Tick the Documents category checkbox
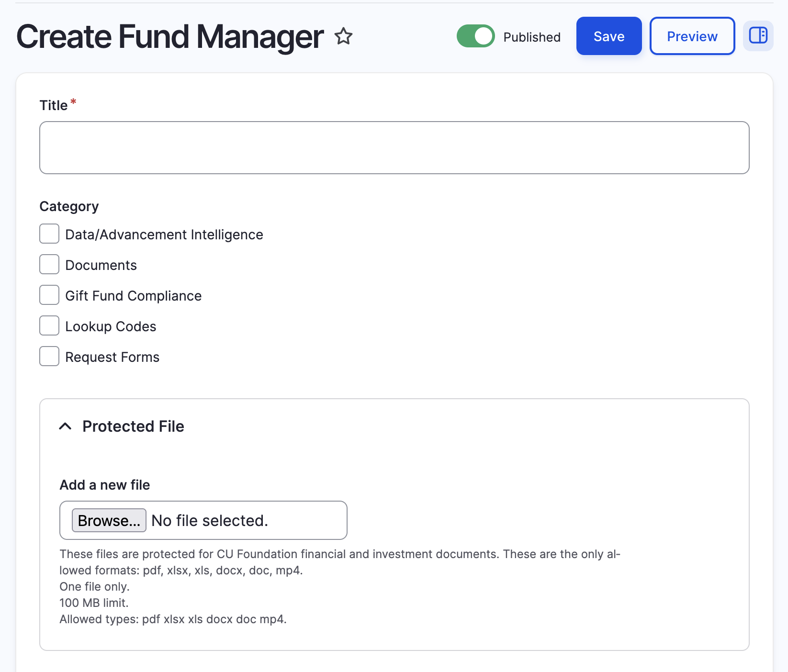This screenshot has height=672, width=788. click(49, 265)
